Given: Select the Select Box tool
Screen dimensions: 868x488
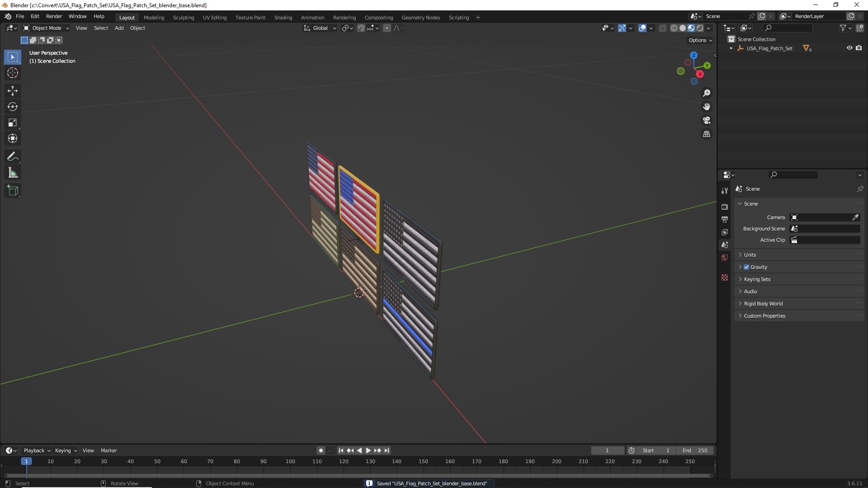Looking at the screenshot, I should point(13,57).
